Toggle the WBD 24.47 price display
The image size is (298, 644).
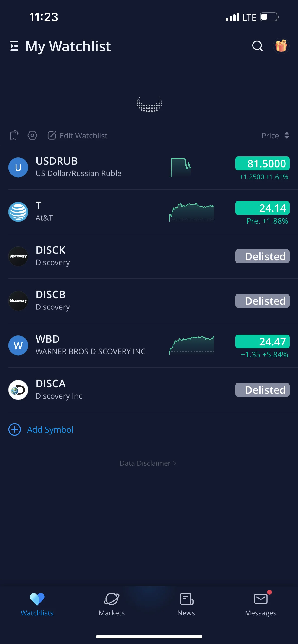[x=262, y=341]
